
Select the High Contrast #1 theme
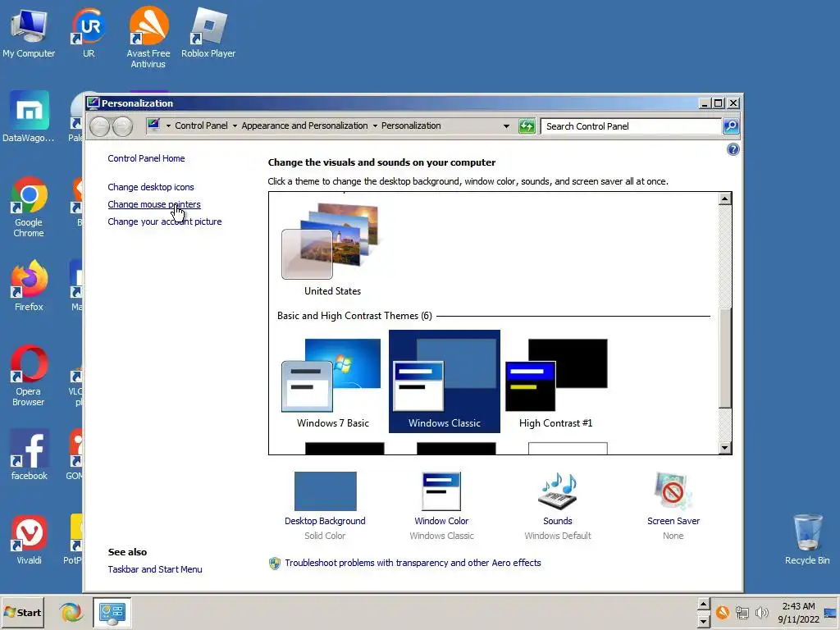556,382
